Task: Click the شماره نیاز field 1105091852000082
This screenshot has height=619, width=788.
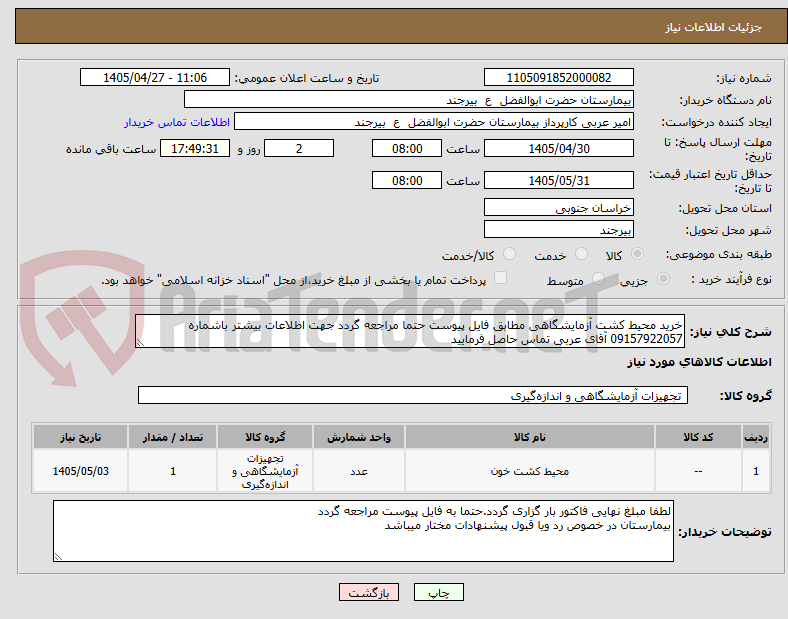Action: (x=558, y=77)
